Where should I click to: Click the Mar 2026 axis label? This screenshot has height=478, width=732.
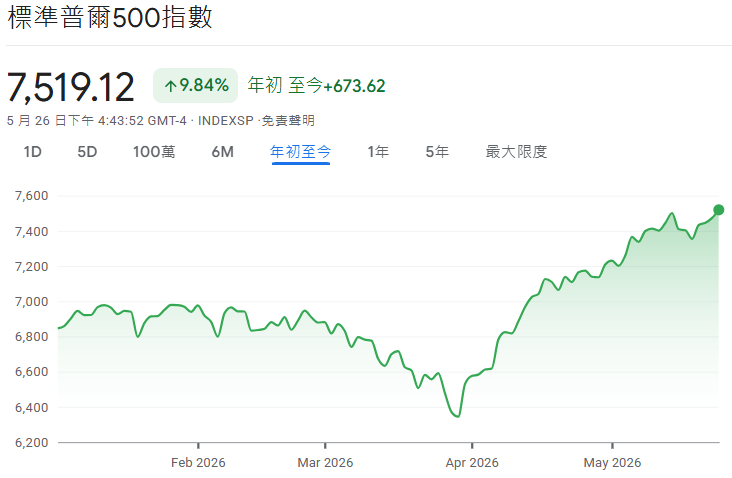click(x=325, y=463)
